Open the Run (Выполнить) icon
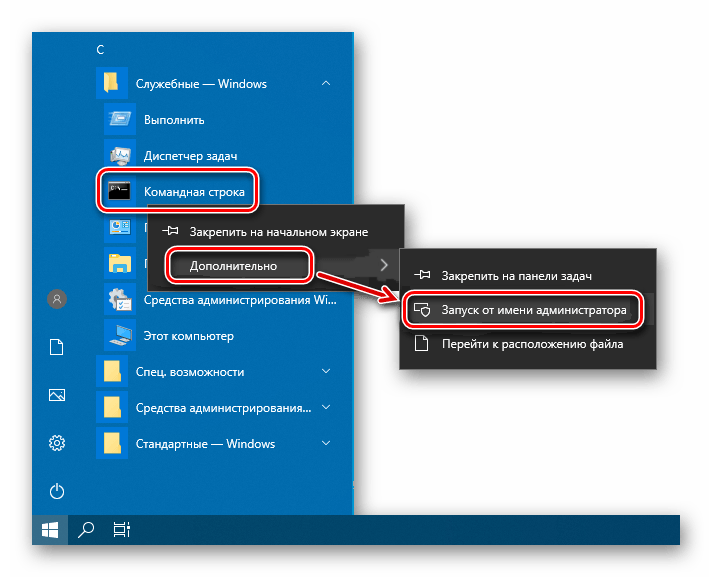The width and height of the screenshot is (712, 577). [120, 119]
